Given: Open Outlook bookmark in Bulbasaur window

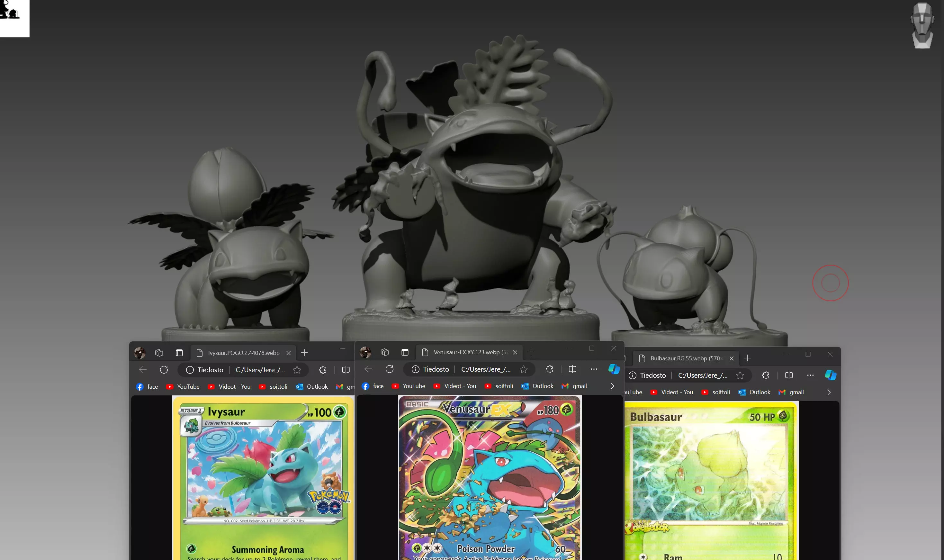Looking at the screenshot, I should [x=755, y=392].
